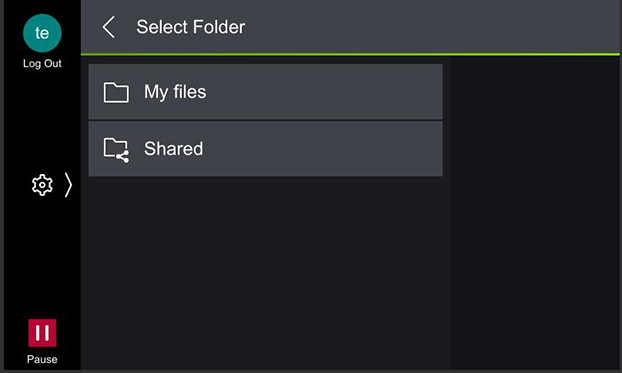
Task: Click the empty area below the Shared row
Action: [x=265, y=273]
